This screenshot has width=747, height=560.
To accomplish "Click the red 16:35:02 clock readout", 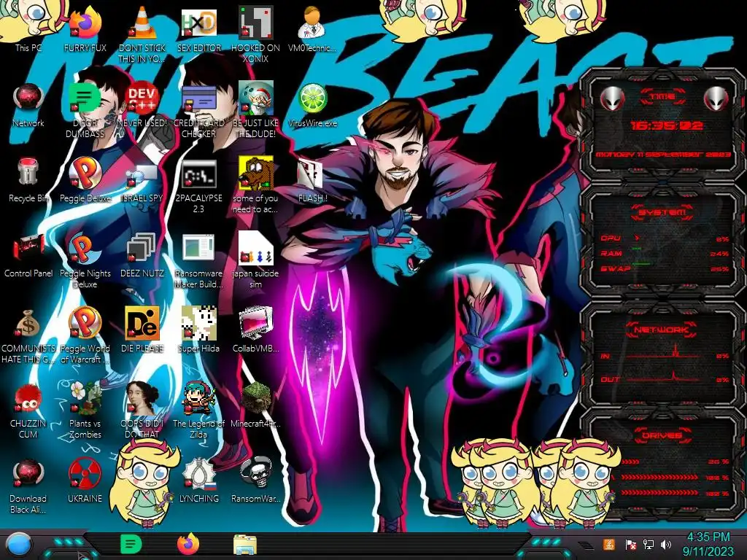I will [x=667, y=125].
